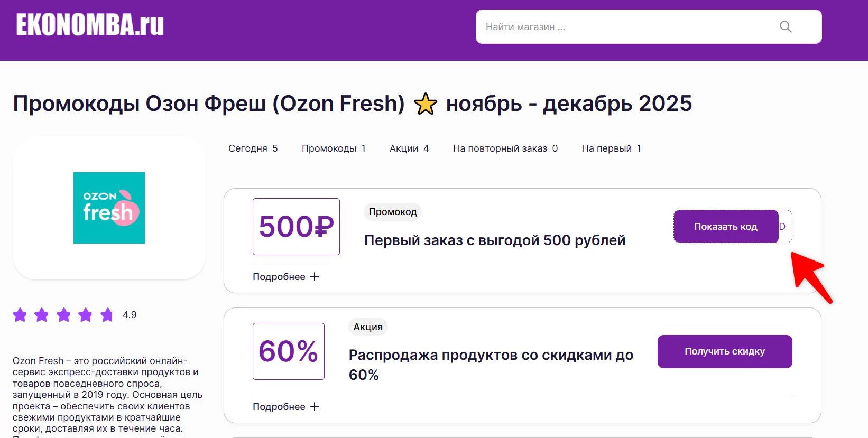Click the search magnifier icon

click(786, 27)
